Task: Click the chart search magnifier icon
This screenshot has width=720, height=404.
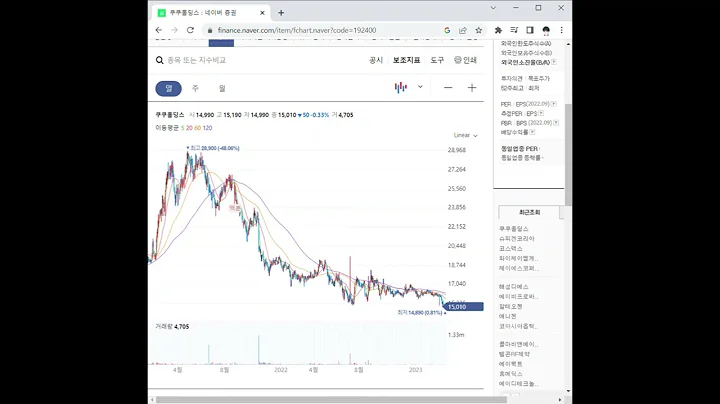Action: point(159,60)
